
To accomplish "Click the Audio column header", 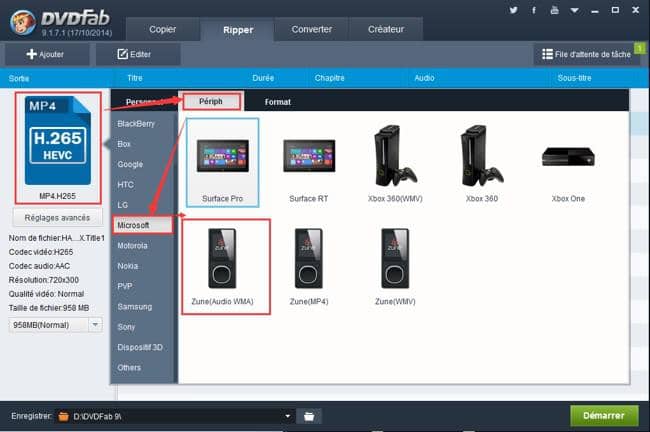I will pos(424,78).
